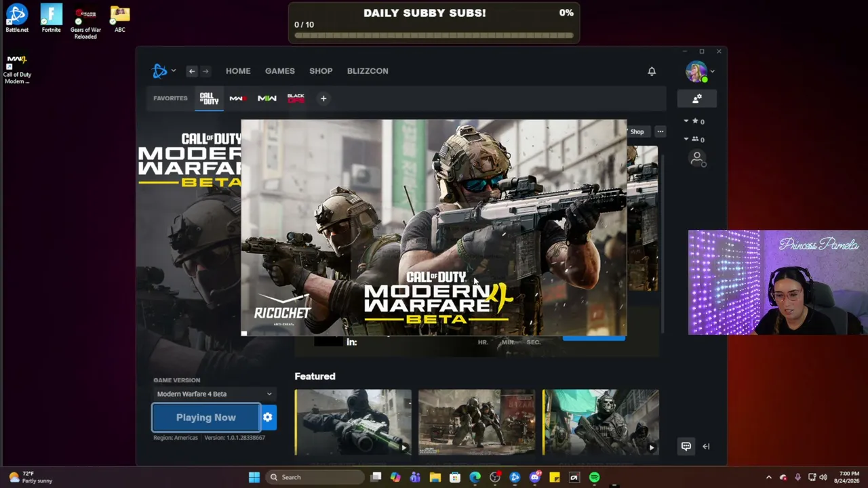Show hidden system tray icons
The height and width of the screenshot is (488, 868).
[768, 477]
